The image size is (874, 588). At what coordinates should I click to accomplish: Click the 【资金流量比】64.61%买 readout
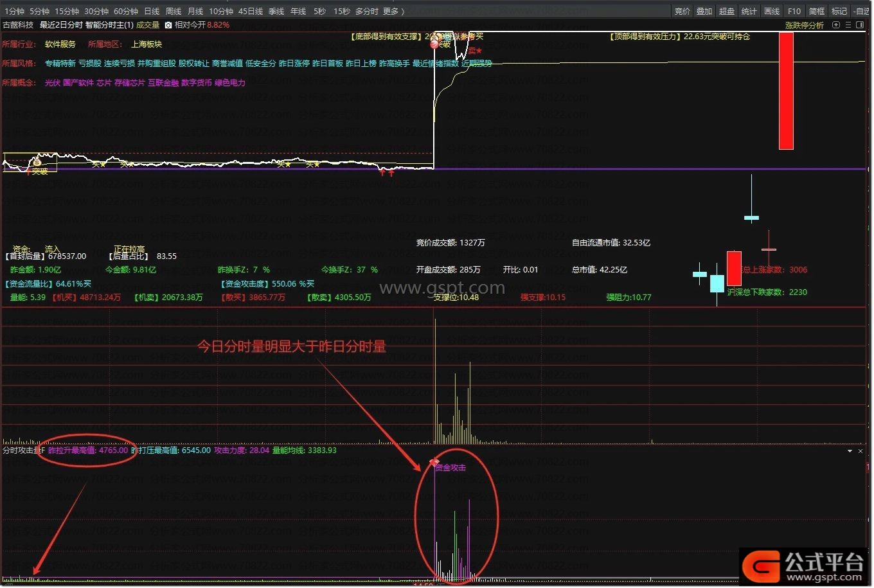(48, 284)
